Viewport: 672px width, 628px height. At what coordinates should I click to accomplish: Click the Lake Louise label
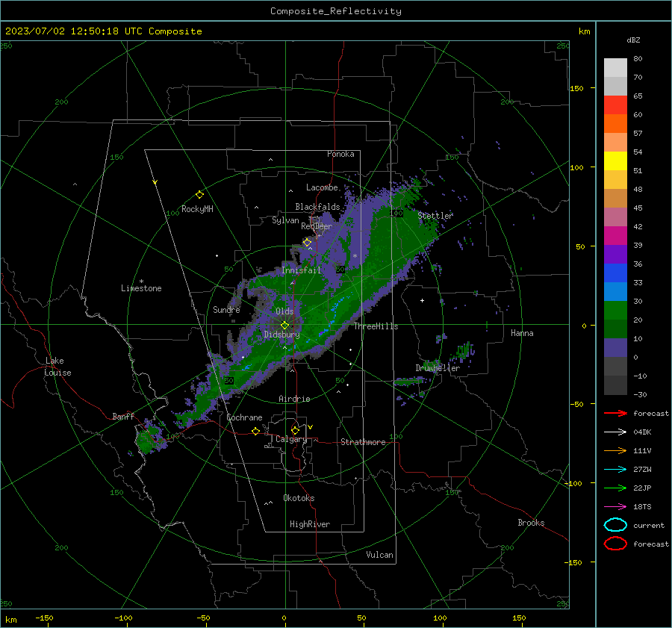point(57,367)
